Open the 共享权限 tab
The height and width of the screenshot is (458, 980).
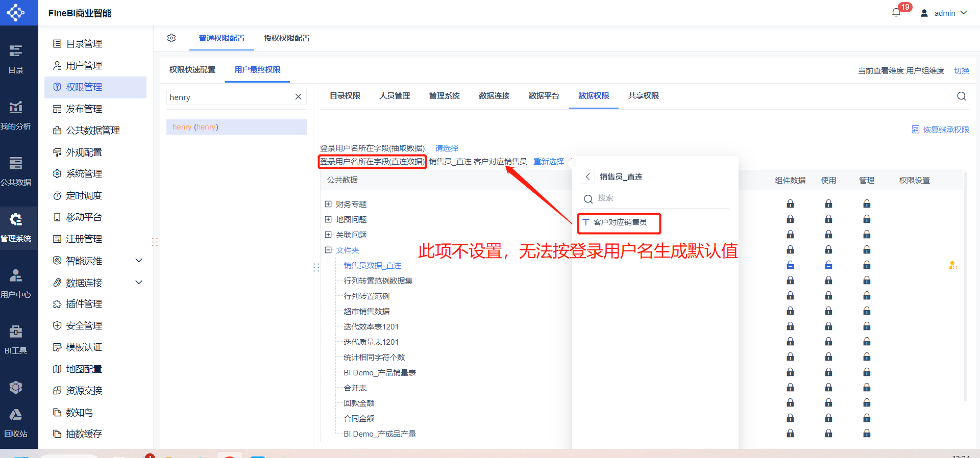click(644, 96)
